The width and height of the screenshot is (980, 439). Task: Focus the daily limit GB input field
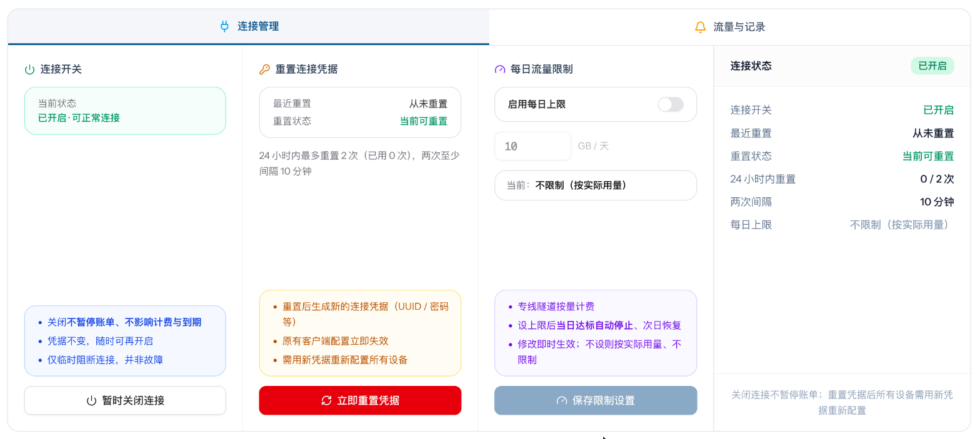532,146
